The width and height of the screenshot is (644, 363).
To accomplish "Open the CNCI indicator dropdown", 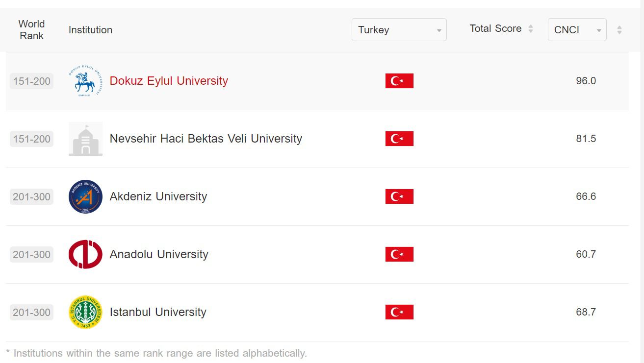I will 577,30.
